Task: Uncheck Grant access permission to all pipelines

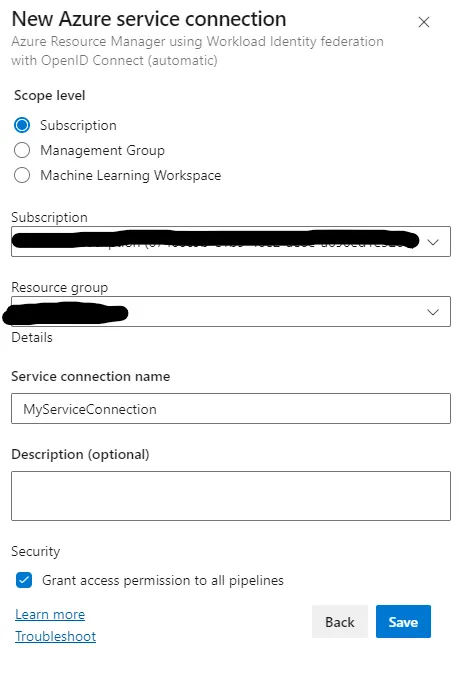Action: [x=24, y=580]
